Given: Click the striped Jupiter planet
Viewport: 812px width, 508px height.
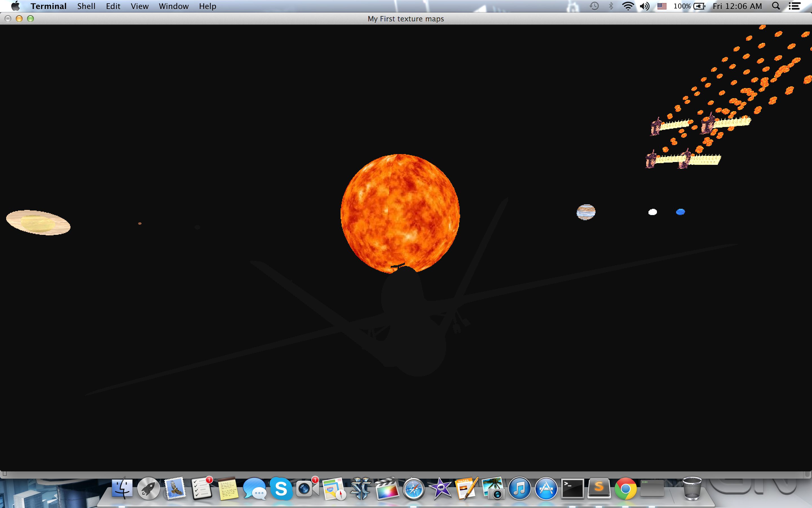Looking at the screenshot, I should [x=586, y=212].
